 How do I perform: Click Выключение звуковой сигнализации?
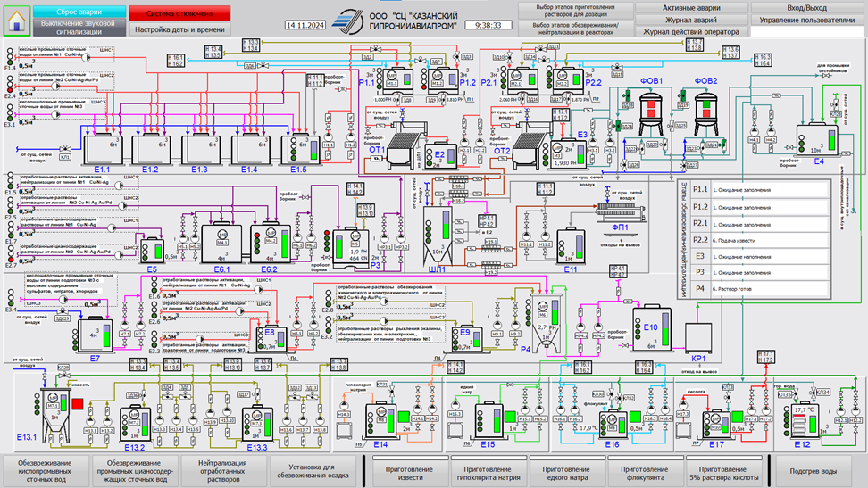click(x=79, y=28)
